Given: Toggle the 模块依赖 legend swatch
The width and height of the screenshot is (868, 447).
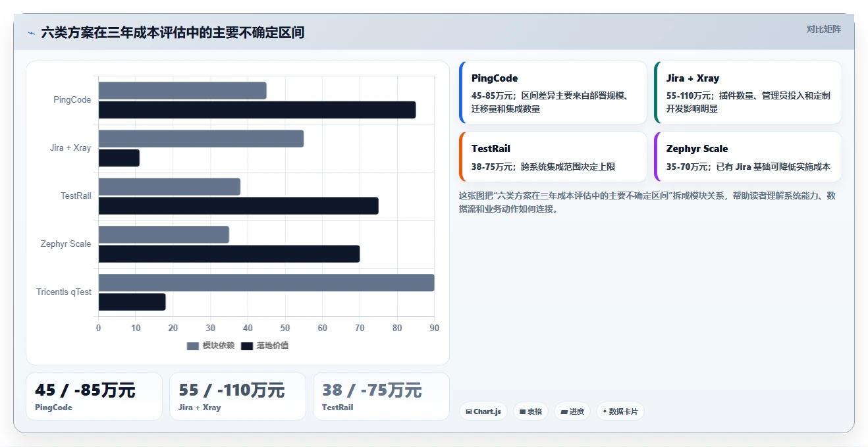Looking at the screenshot, I should coord(192,346).
